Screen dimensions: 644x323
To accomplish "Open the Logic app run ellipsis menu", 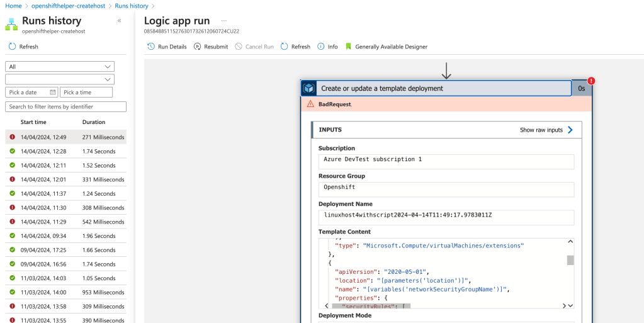I will pyautogui.click(x=224, y=21).
